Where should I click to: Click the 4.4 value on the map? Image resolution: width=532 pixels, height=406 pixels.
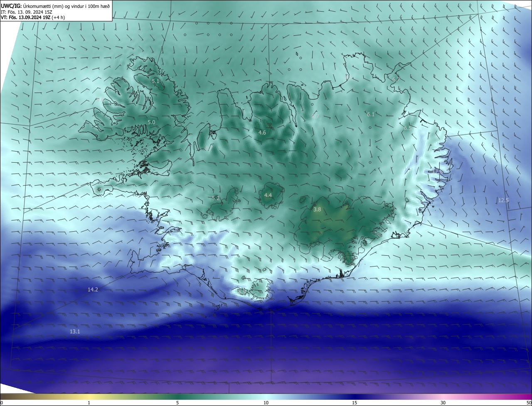click(x=268, y=195)
